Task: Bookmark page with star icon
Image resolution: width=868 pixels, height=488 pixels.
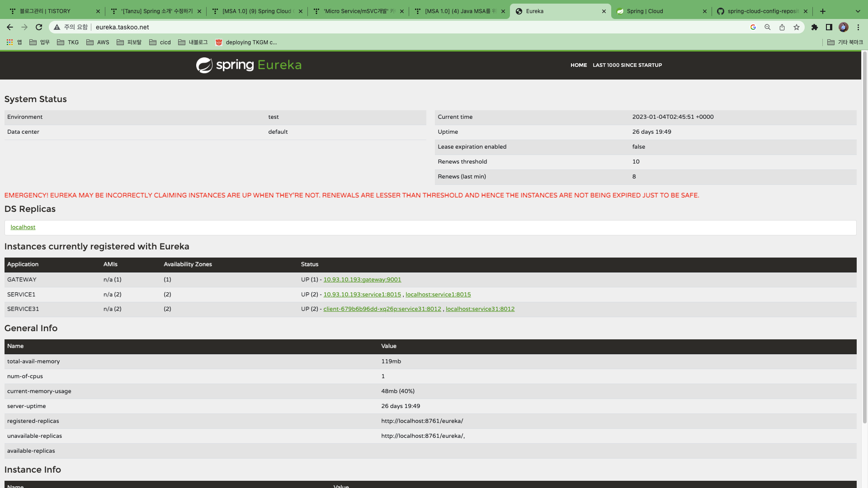Action: (x=797, y=27)
